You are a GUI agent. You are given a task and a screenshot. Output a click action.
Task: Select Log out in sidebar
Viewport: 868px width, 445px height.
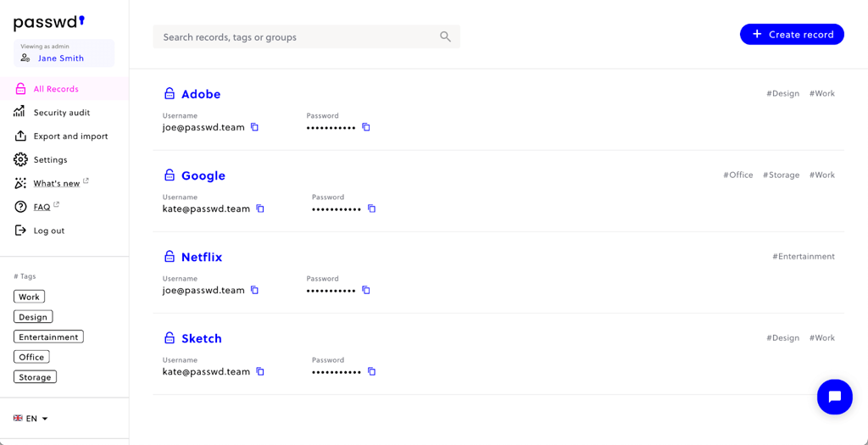tap(48, 231)
